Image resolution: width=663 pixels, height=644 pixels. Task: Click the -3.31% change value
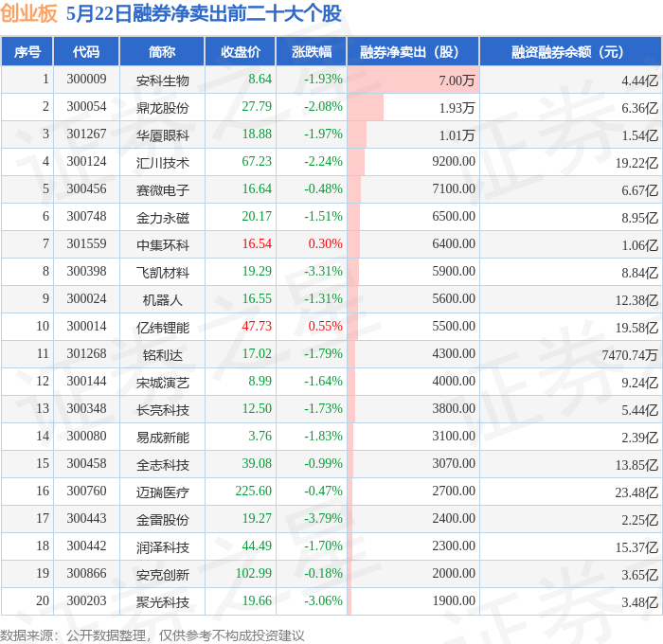pyautogui.click(x=323, y=272)
